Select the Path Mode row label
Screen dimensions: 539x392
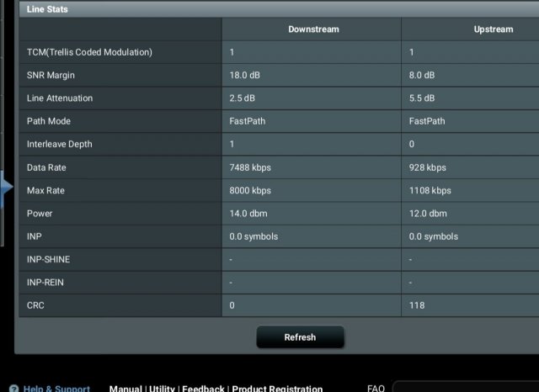point(49,121)
